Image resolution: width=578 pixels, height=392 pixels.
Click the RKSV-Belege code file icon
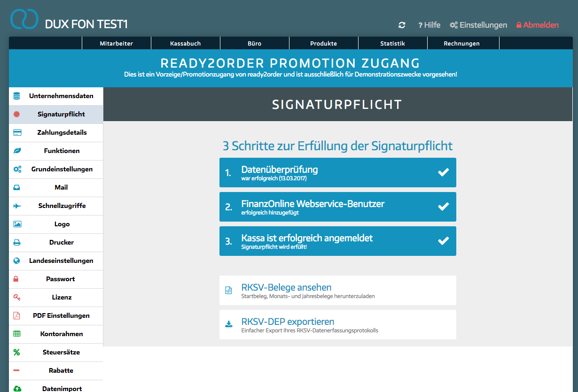229,290
